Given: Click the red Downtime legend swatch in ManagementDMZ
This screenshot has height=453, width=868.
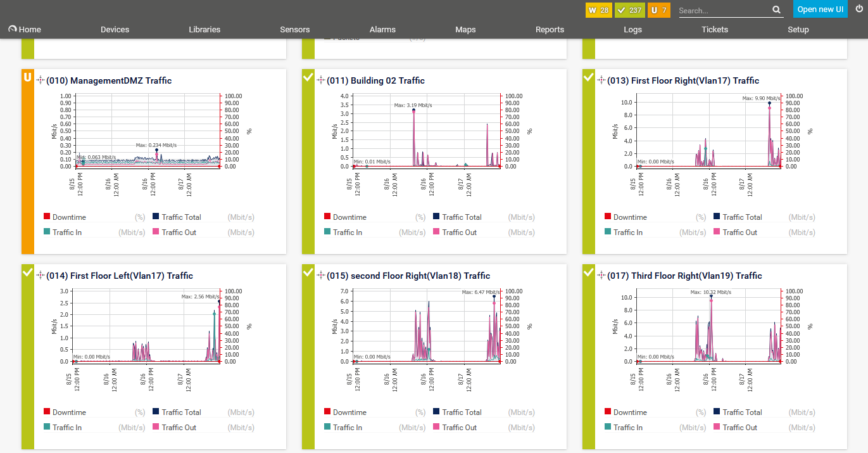Looking at the screenshot, I should click(47, 217).
